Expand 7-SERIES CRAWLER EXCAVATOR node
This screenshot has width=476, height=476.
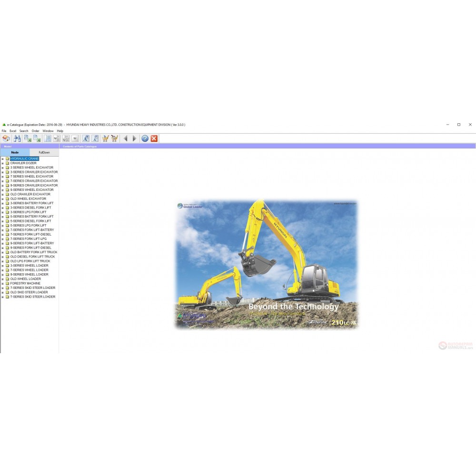pos(3,181)
